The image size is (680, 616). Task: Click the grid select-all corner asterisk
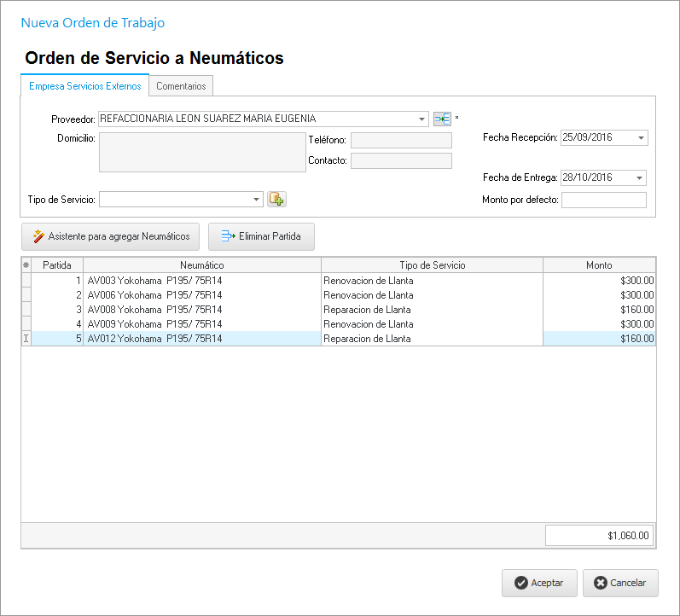26,265
